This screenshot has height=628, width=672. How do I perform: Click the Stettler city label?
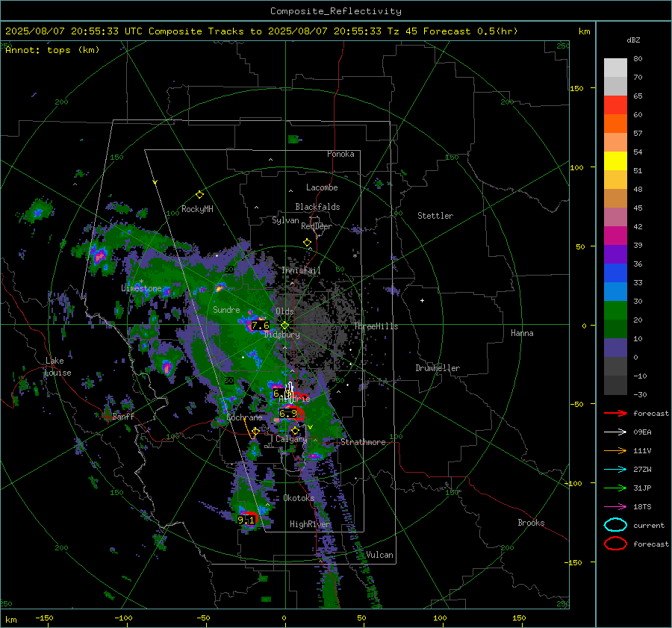click(x=435, y=216)
